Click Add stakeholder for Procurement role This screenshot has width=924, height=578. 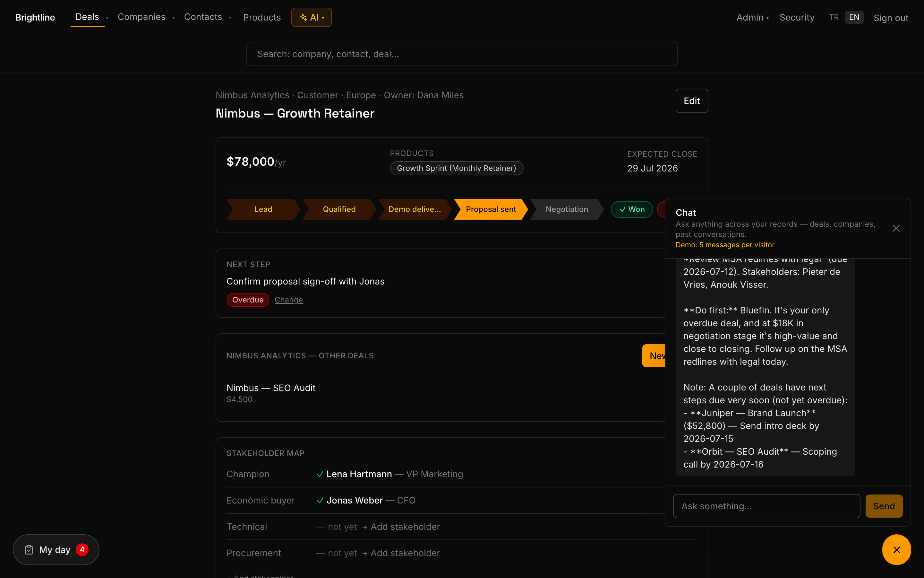click(x=401, y=553)
